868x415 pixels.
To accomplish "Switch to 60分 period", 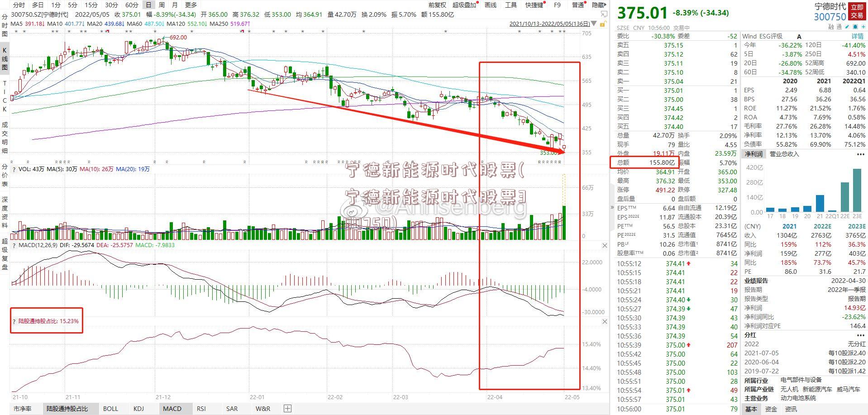I will pos(132,5).
